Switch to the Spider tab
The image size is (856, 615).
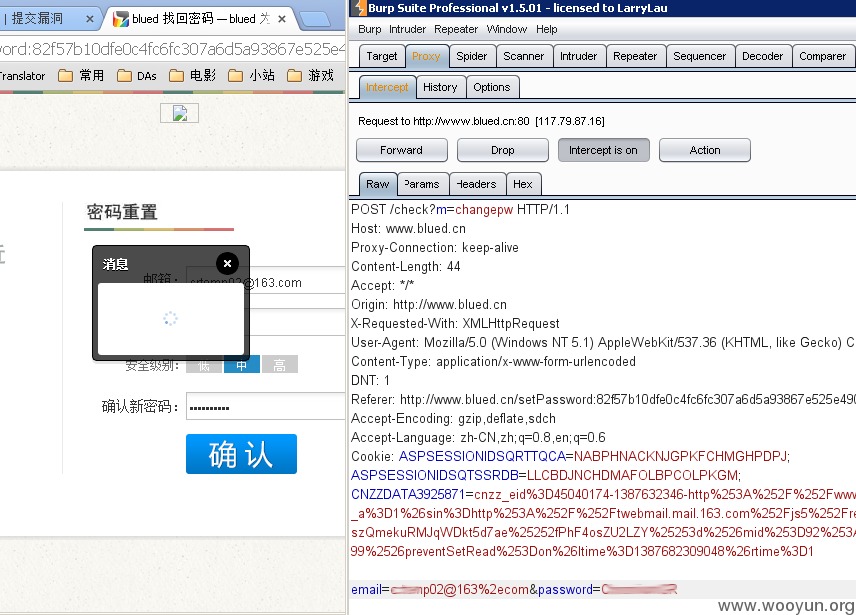click(x=472, y=56)
